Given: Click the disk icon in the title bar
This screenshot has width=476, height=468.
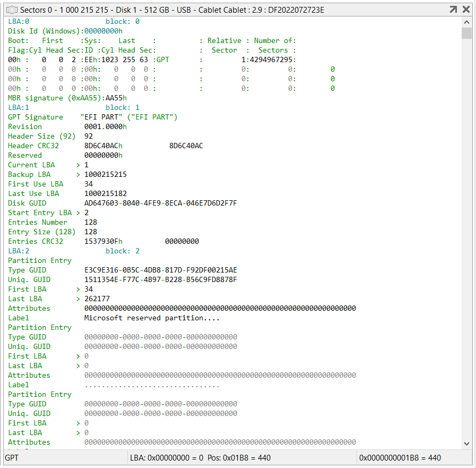Looking at the screenshot, I should click(12, 10).
